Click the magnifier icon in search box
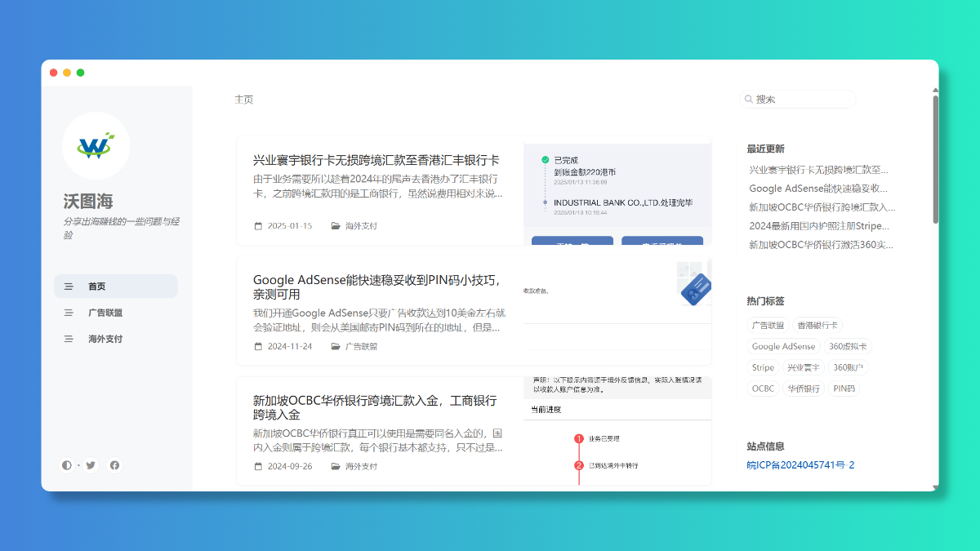Screen dimensions: 980x551 click(748, 100)
